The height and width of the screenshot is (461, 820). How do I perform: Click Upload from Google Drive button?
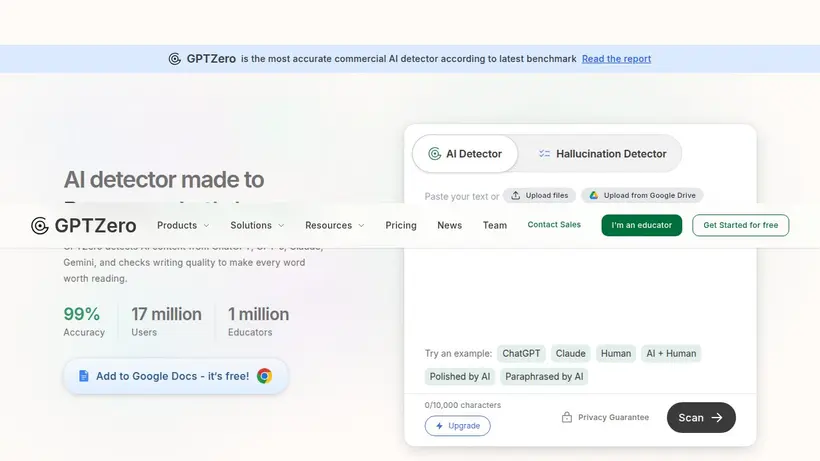click(642, 195)
